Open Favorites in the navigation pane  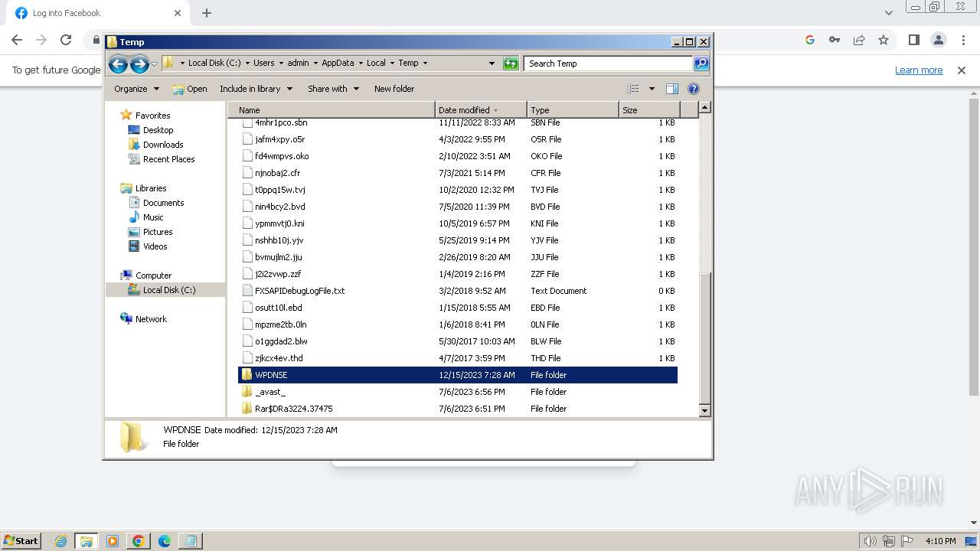pos(152,116)
